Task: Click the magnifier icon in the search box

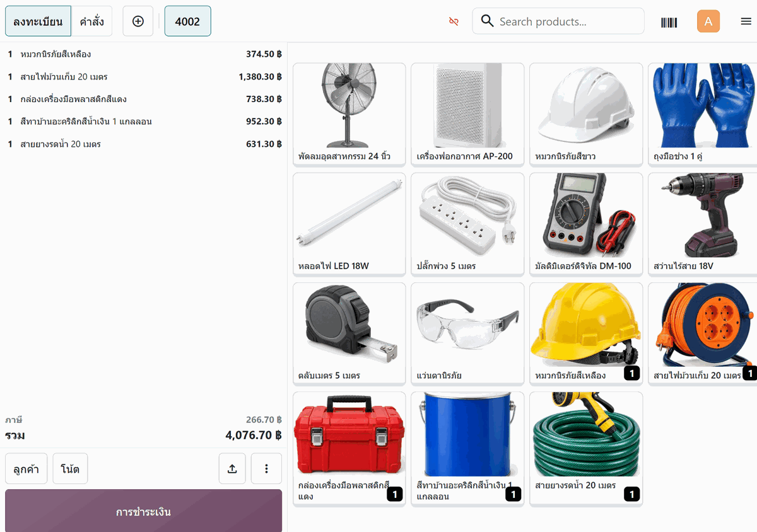Action: tap(487, 21)
